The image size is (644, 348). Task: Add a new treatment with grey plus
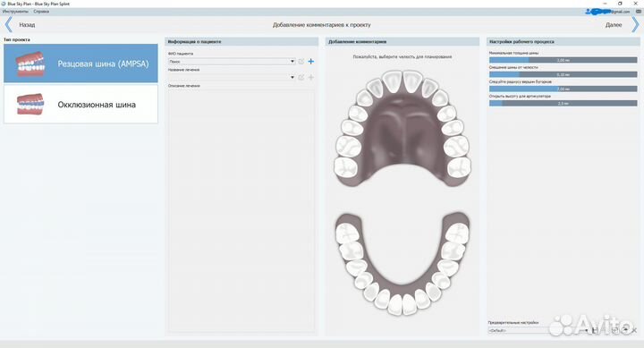[311, 77]
